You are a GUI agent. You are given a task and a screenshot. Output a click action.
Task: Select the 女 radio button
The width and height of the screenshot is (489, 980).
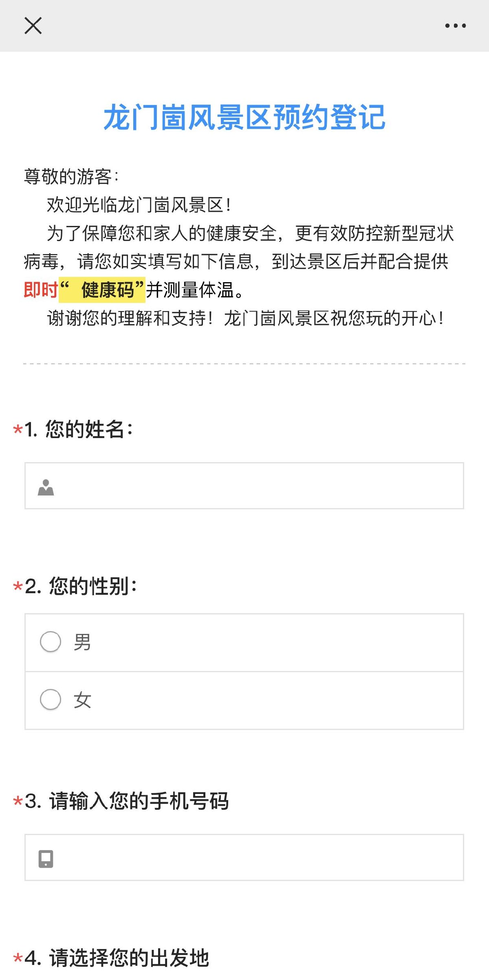(x=51, y=699)
